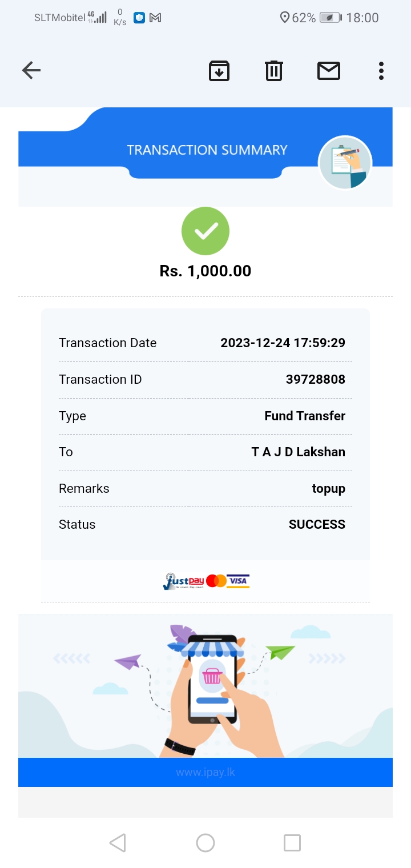Tap the shopping phone illustration

coord(212,680)
